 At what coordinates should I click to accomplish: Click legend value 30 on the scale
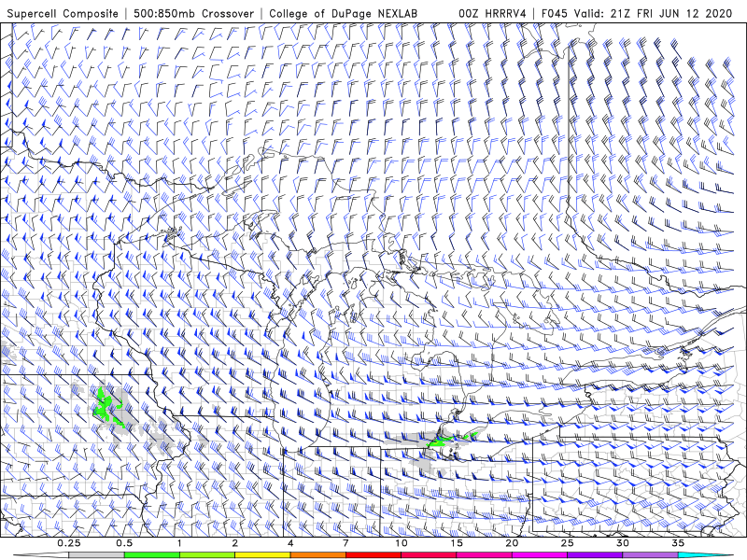point(623,543)
